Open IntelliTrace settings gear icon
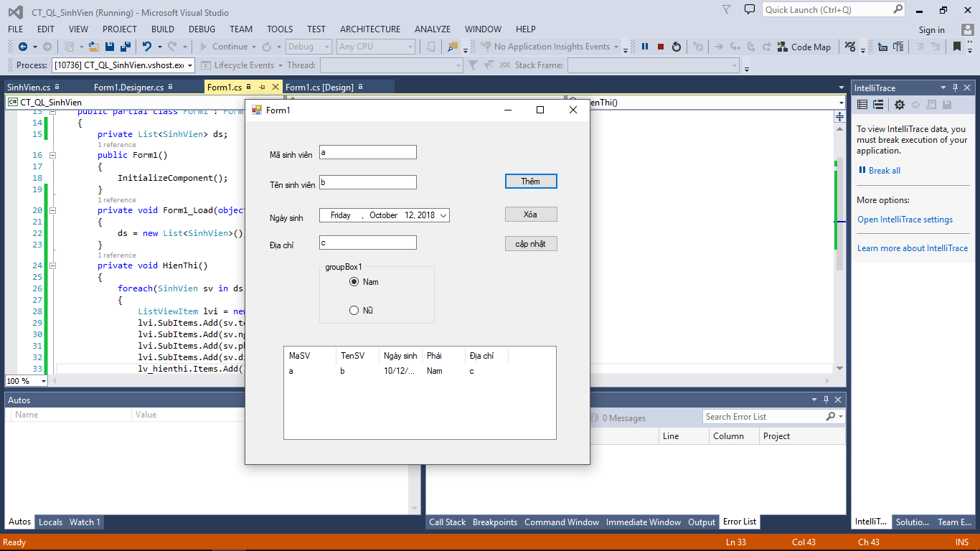This screenshot has width=980, height=551. coord(900,105)
